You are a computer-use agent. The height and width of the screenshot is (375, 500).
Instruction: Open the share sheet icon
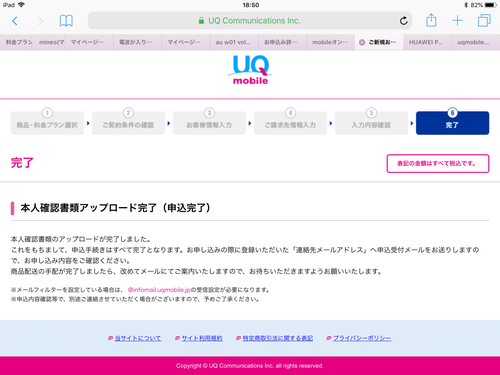431,20
